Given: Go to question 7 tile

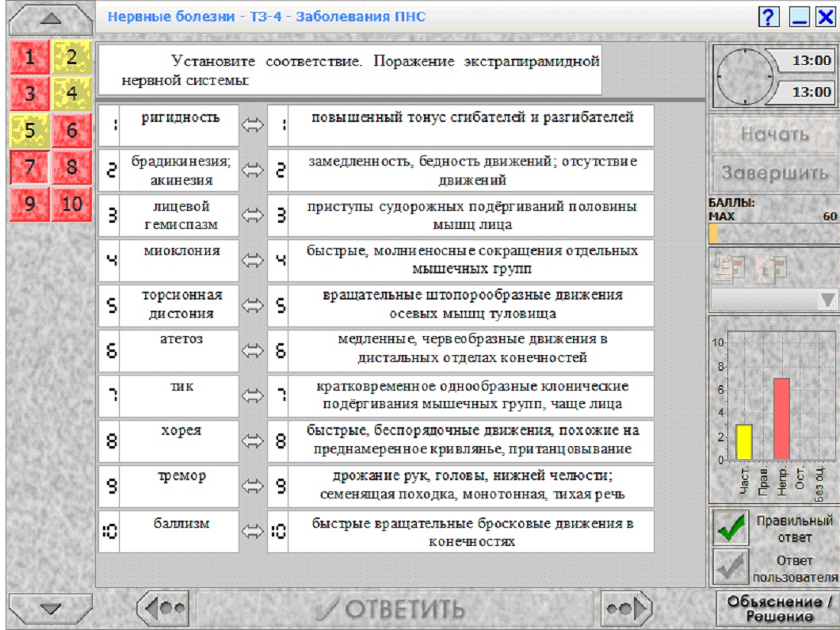Looking at the screenshot, I should point(29,167).
